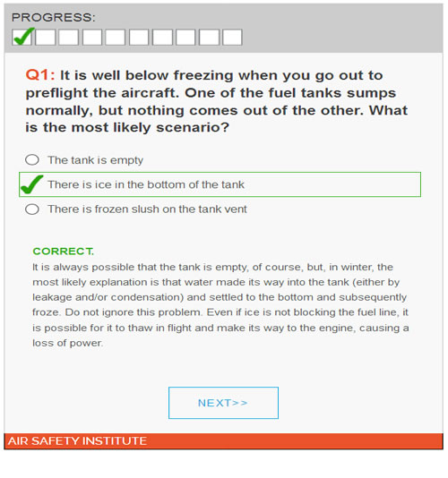Click the ninth progress box
Screen dimensions: 448x478
(x=209, y=38)
